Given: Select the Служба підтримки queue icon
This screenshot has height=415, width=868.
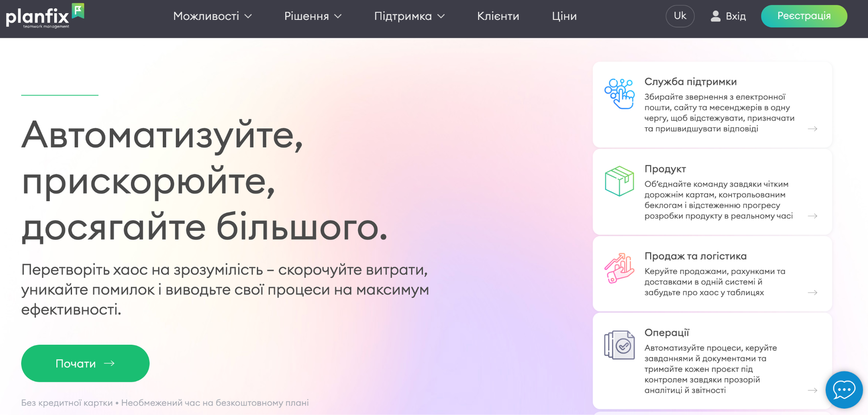Looking at the screenshot, I should (620, 92).
